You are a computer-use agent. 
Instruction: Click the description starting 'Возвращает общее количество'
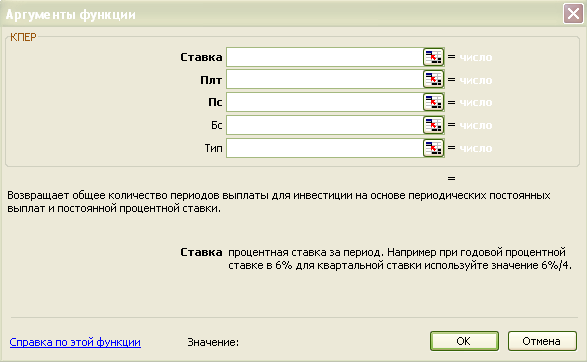coord(279,202)
